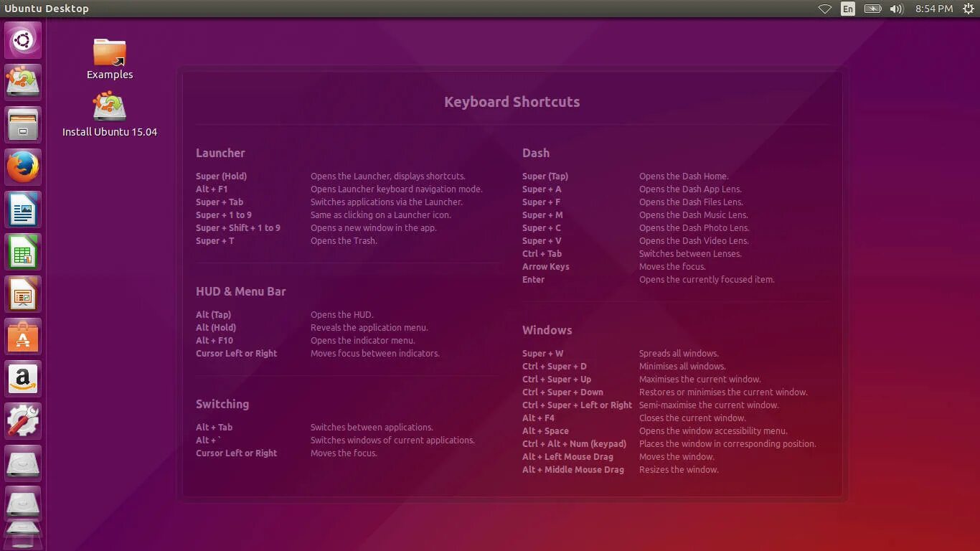The height and width of the screenshot is (551, 980).
Task: Select Install Ubuntu 15.04 desktop icon
Action: coord(110,115)
